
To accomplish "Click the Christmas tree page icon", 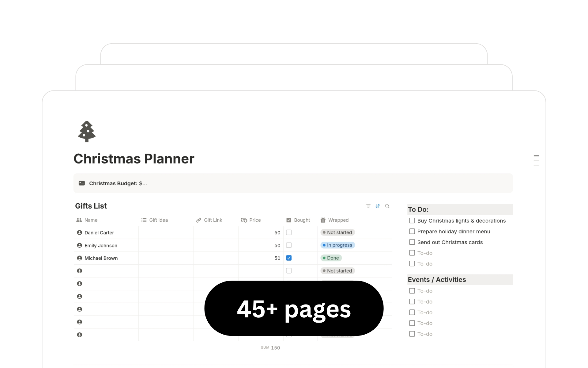I will [x=86, y=131].
